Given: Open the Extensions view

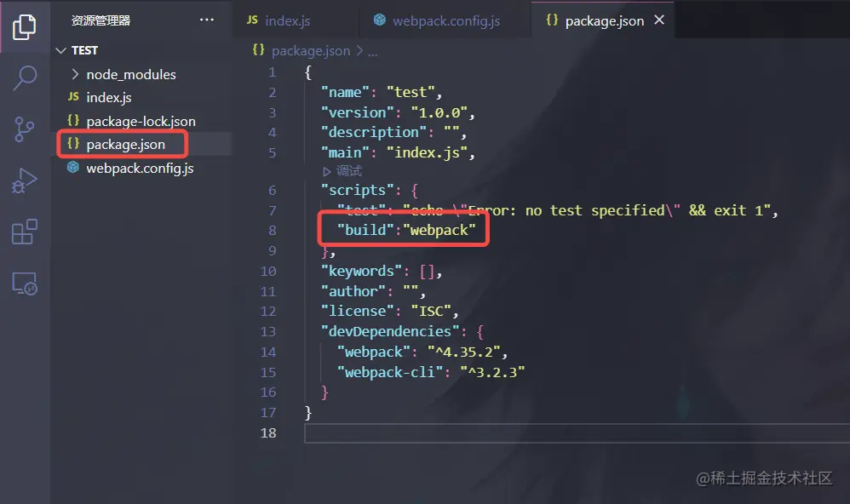Looking at the screenshot, I should tap(25, 232).
